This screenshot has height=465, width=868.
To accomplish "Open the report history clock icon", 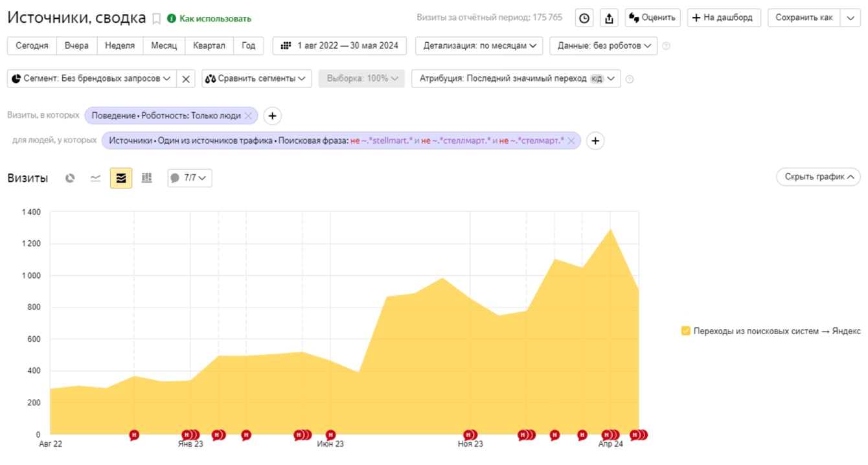I will [584, 18].
